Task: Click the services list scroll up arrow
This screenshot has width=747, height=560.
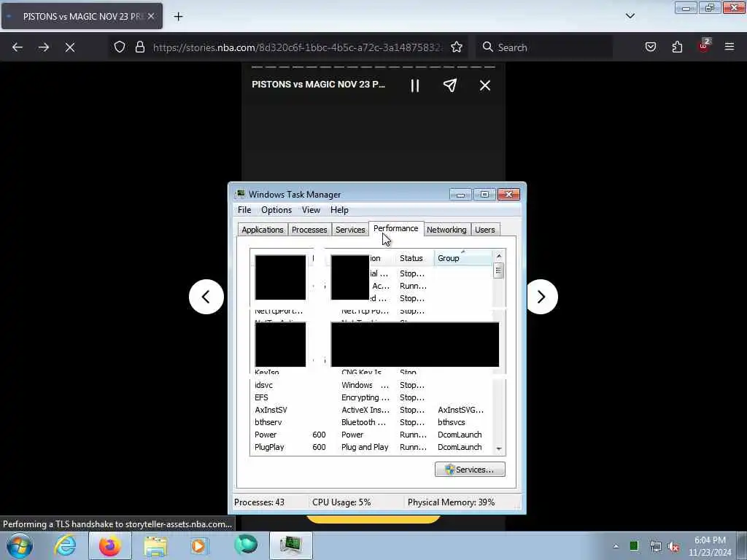Action: click(499, 256)
